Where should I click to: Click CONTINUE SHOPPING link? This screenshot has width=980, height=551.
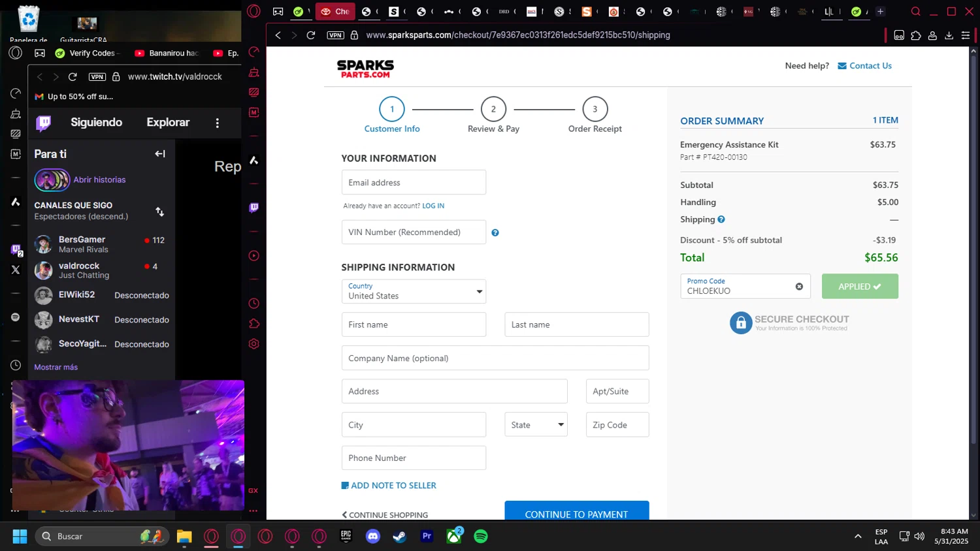385,515
